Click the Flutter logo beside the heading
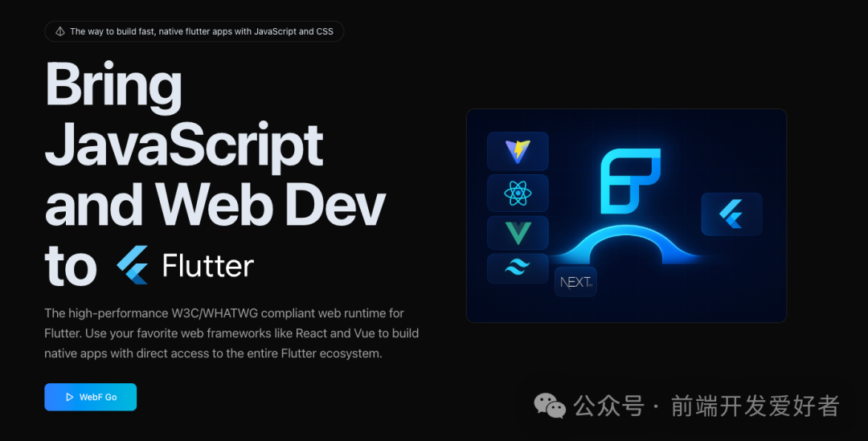Screen dimensions: 868x441 tap(133, 265)
